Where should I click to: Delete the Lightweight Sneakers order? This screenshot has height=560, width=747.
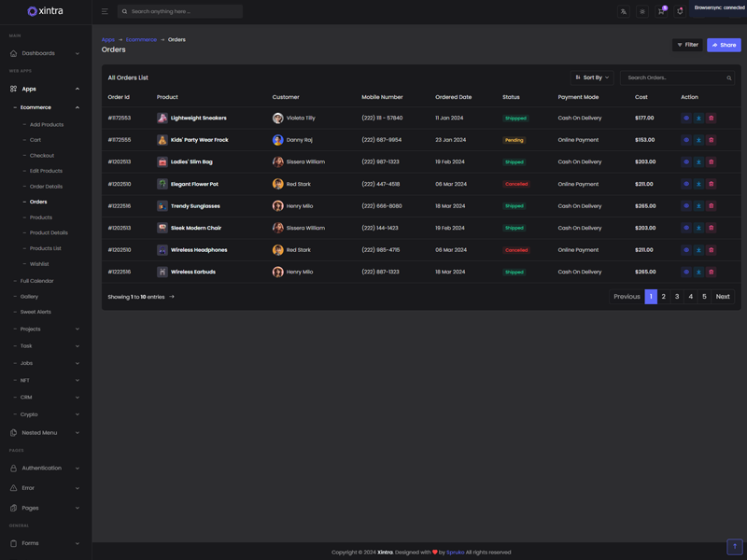711,119
